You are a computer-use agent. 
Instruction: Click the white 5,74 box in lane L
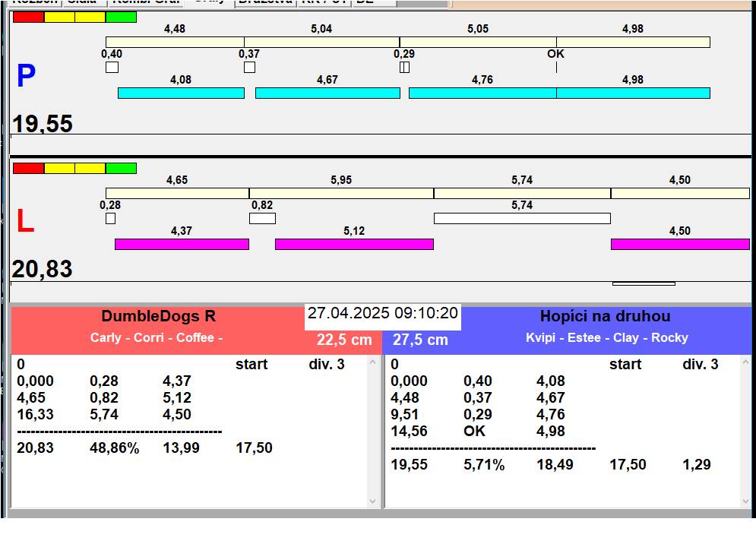coord(522,219)
